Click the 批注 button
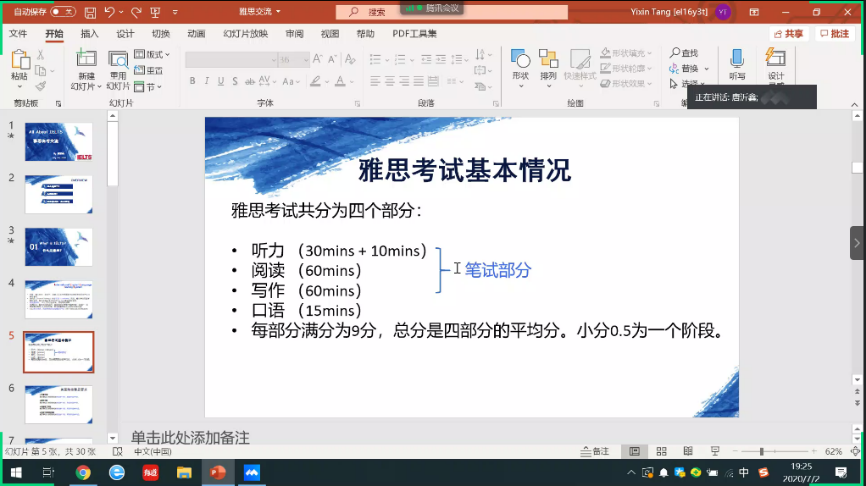 click(x=835, y=34)
